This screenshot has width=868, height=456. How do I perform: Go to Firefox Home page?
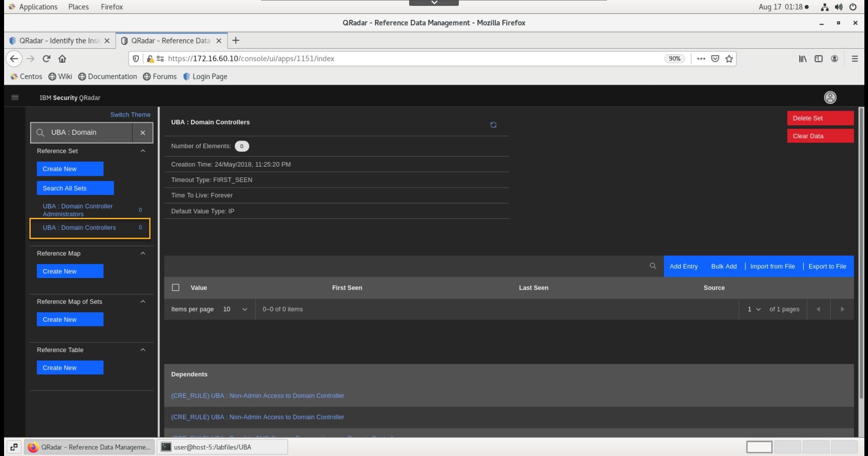(62, 59)
